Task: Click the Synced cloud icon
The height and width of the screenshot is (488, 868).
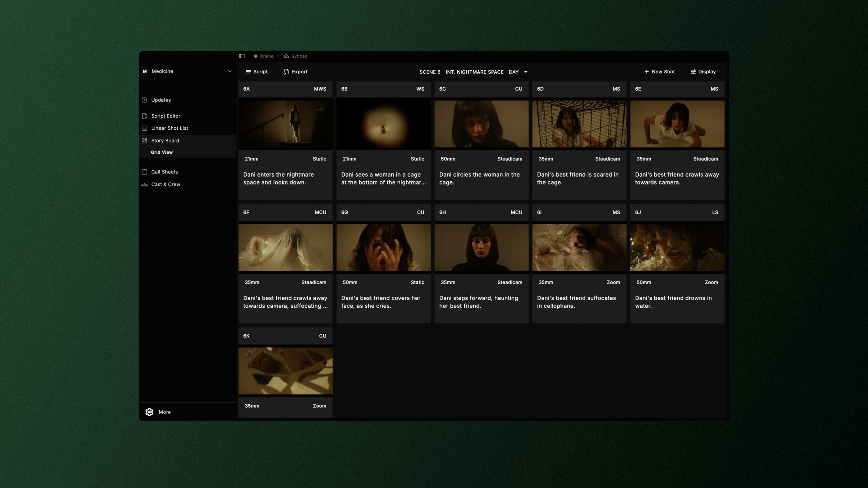Action: (286, 56)
